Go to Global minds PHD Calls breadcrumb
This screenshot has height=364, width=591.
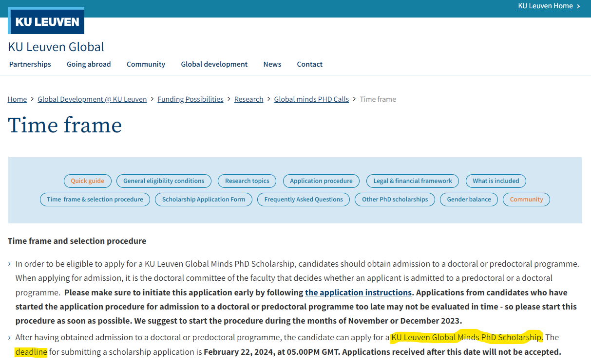pos(311,99)
